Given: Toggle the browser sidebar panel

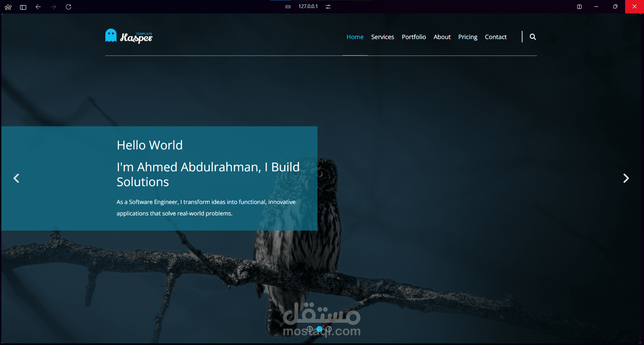Looking at the screenshot, I should point(23,7).
